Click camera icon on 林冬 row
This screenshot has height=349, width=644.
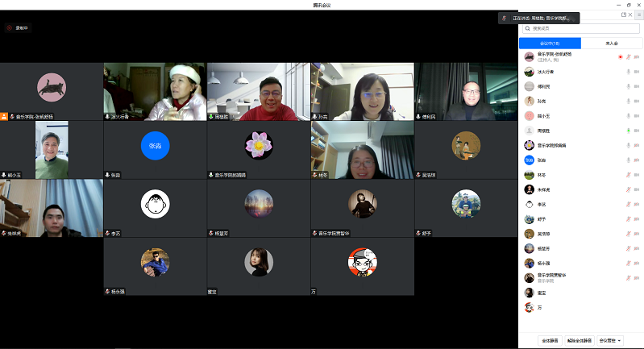(x=637, y=175)
